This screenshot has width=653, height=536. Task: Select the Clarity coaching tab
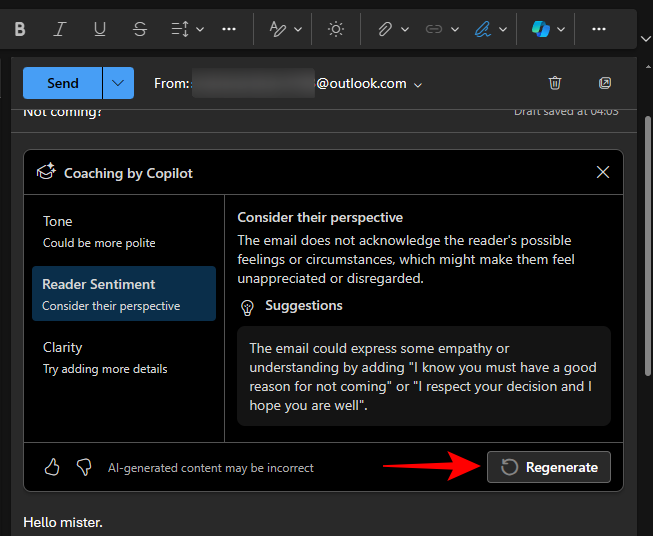(124, 357)
